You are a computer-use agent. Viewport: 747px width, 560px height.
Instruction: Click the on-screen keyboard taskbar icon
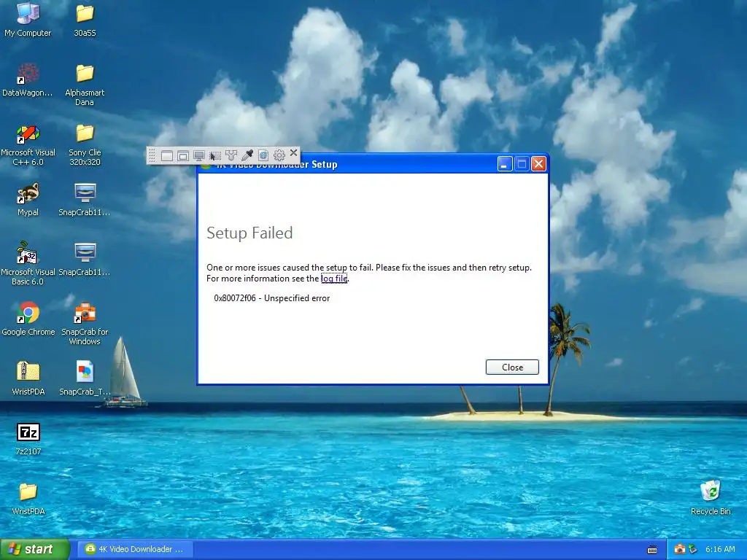coord(652,550)
